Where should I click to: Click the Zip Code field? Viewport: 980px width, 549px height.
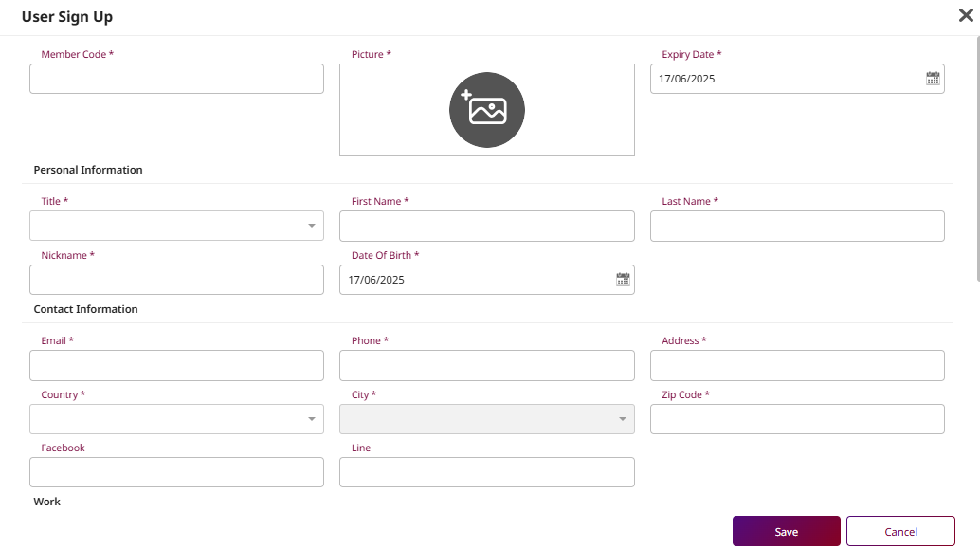click(797, 419)
